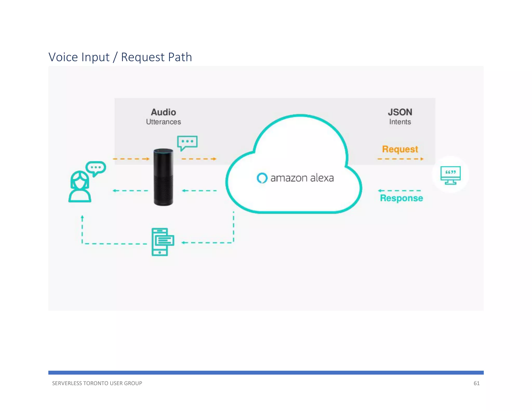Click the slide title Voice Input / Request Path
Viewport: 532px width, 411px height.
coord(120,57)
